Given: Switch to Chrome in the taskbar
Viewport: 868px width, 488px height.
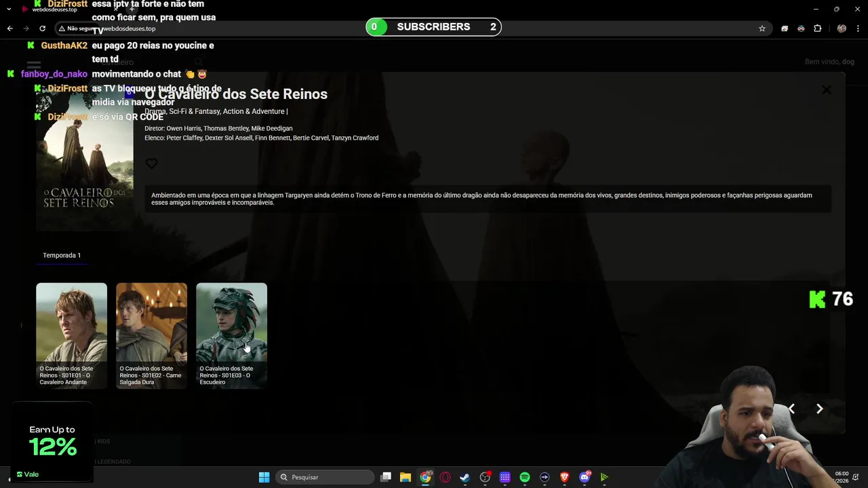Looking at the screenshot, I should pos(425,477).
